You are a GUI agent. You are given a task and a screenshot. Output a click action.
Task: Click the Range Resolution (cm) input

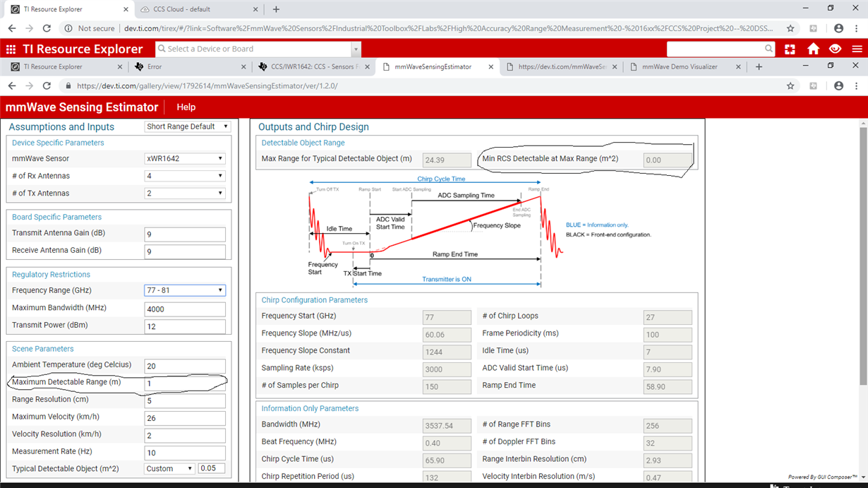(x=185, y=400)
